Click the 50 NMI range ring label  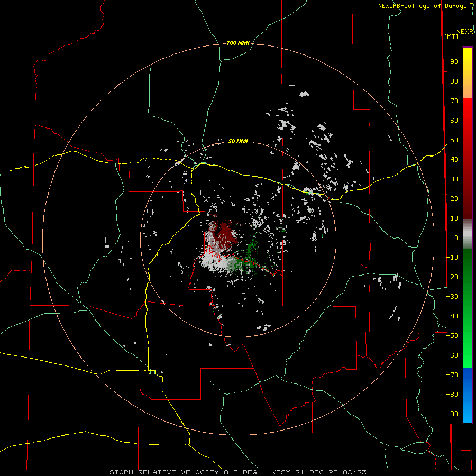[x=238, y=141]
